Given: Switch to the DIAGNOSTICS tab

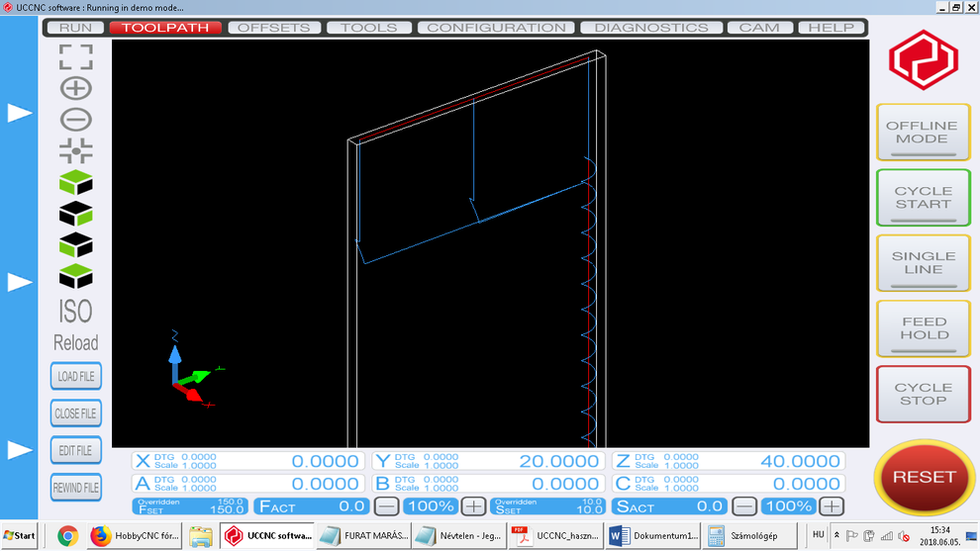Looking at the screenshot, I should pos(651,28).
